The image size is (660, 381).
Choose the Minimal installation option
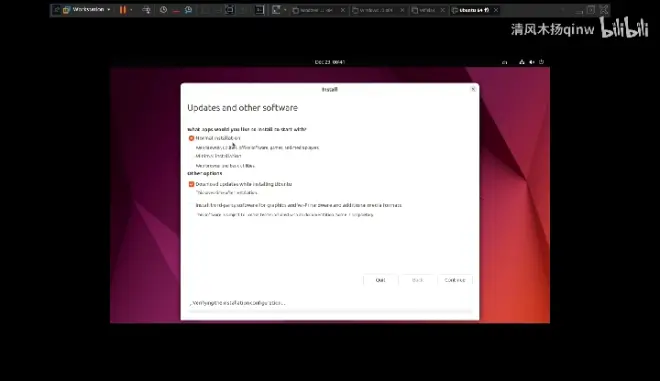[218, 156]
